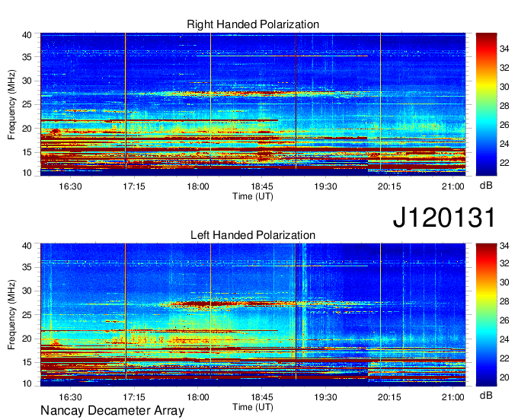The image size is (518, 420).
Task: Click 30 MHz tick of Right Handed plot
Action: 27,81
